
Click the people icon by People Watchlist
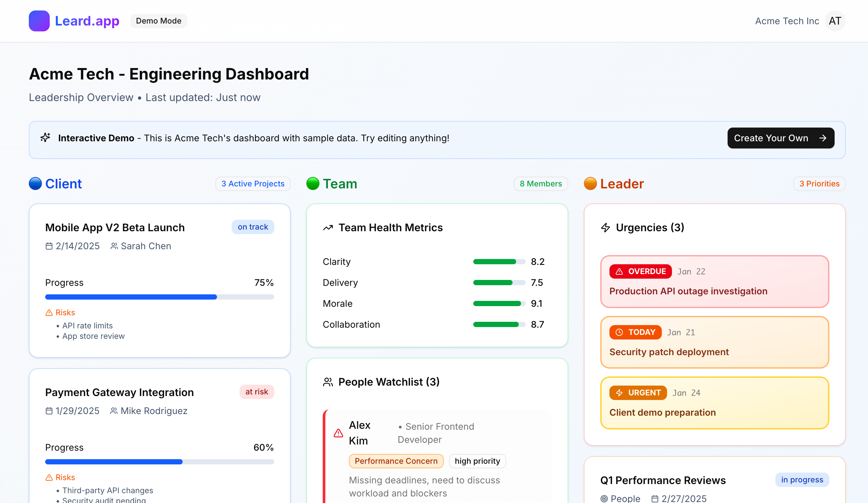coord(328,382)
